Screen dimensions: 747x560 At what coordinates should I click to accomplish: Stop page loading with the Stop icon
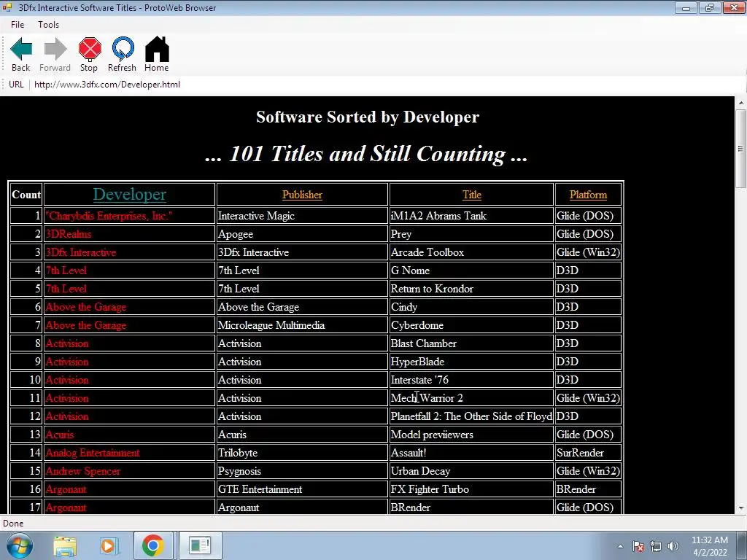coord(90,49)
